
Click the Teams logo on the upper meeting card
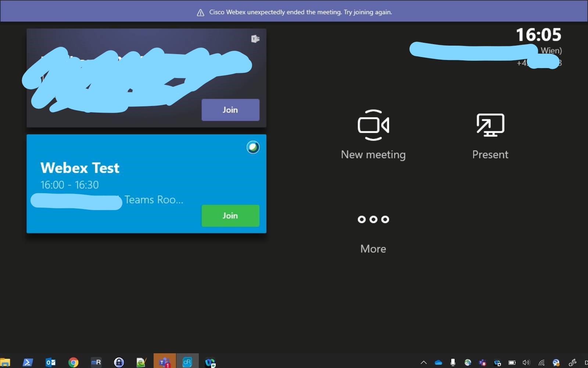(256, 39)
